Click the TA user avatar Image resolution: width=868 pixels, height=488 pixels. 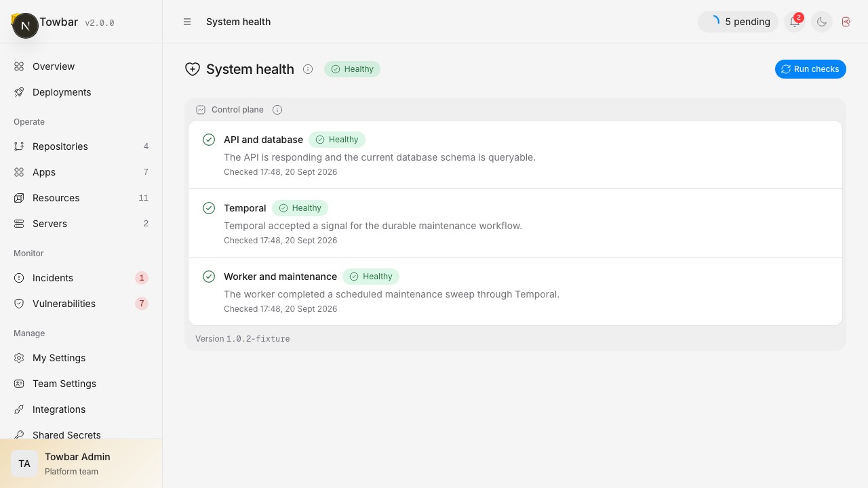pos(24,464)
